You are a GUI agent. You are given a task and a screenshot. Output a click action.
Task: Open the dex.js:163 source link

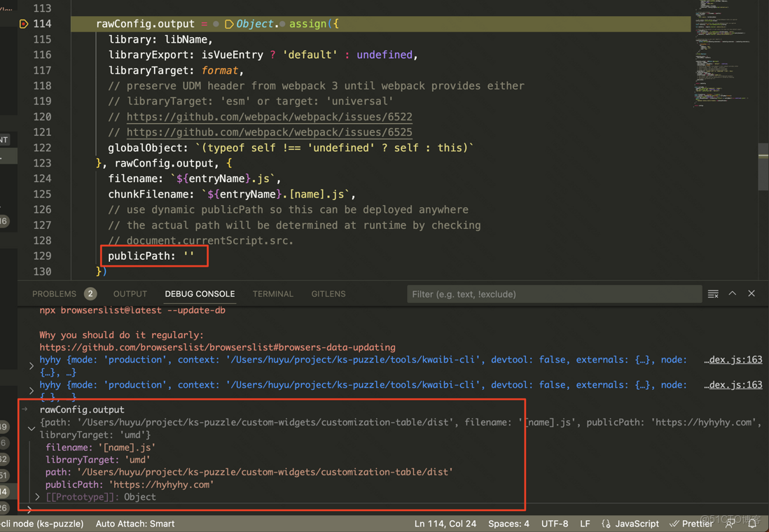[733, 360]
